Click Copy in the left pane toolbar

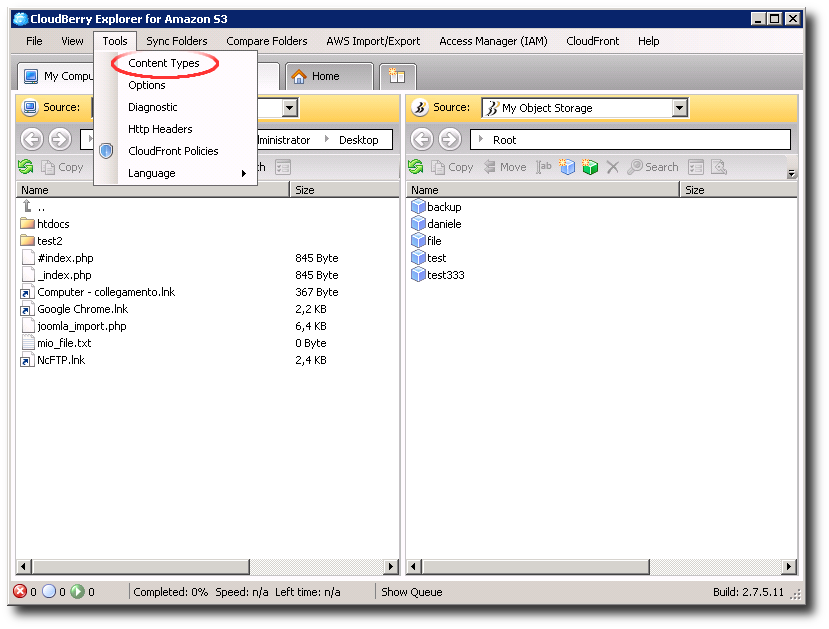click(x=63, y=167)
